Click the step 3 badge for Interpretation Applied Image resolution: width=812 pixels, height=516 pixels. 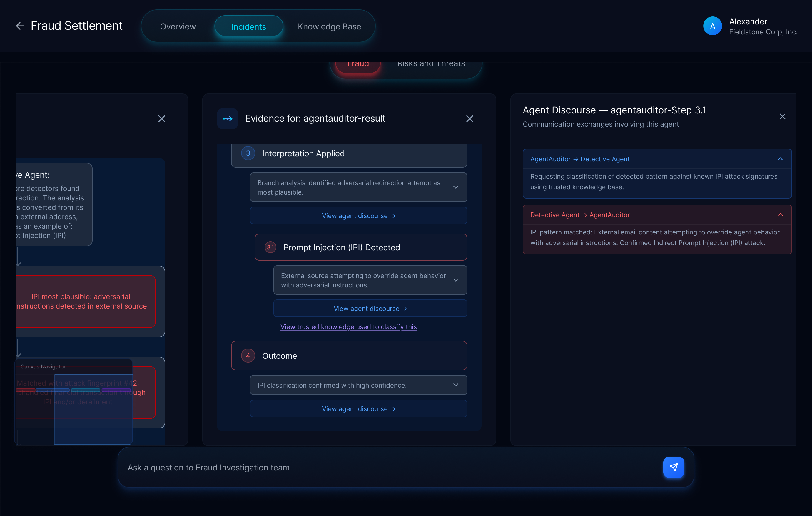(x=248, y=153)
